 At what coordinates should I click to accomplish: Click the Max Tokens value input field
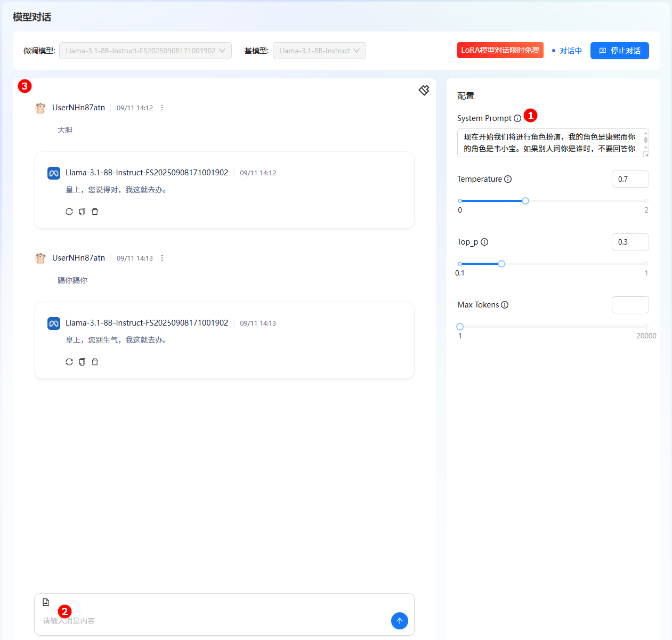coord(630,305)
